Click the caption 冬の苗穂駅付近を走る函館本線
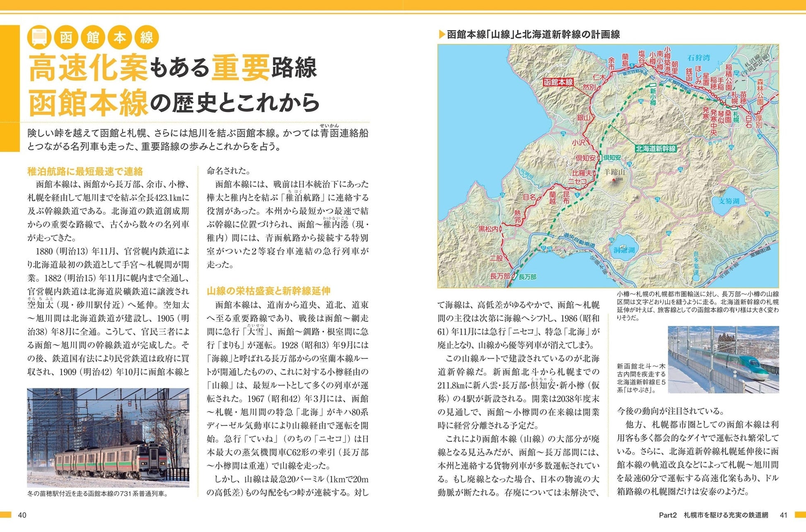 tap(97, 493)
